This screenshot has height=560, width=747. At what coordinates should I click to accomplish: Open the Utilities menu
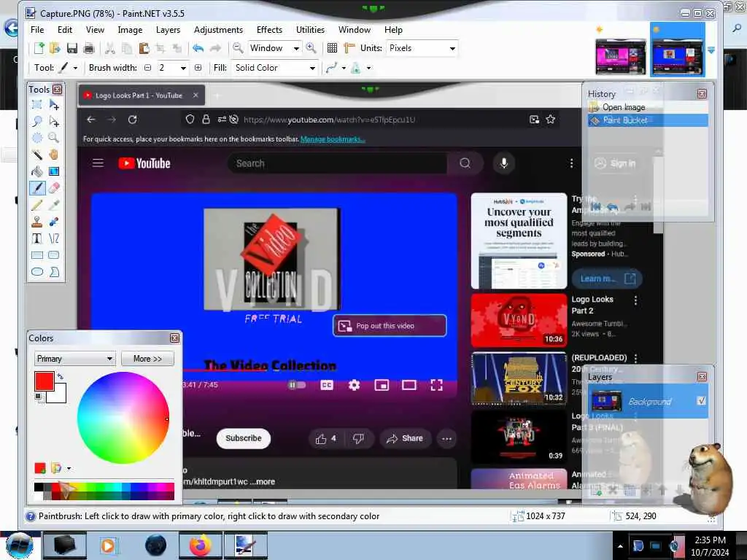point(310,30)
